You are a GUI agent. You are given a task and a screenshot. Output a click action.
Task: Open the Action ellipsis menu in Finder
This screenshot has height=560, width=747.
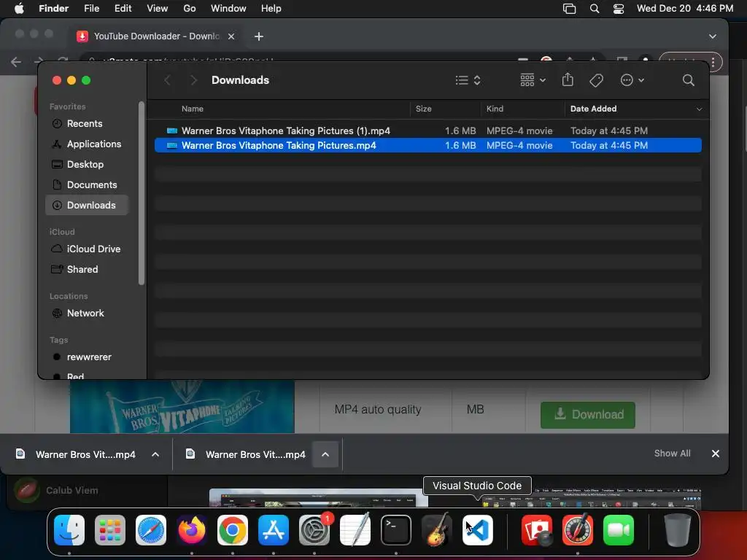[x=632, y=80]
